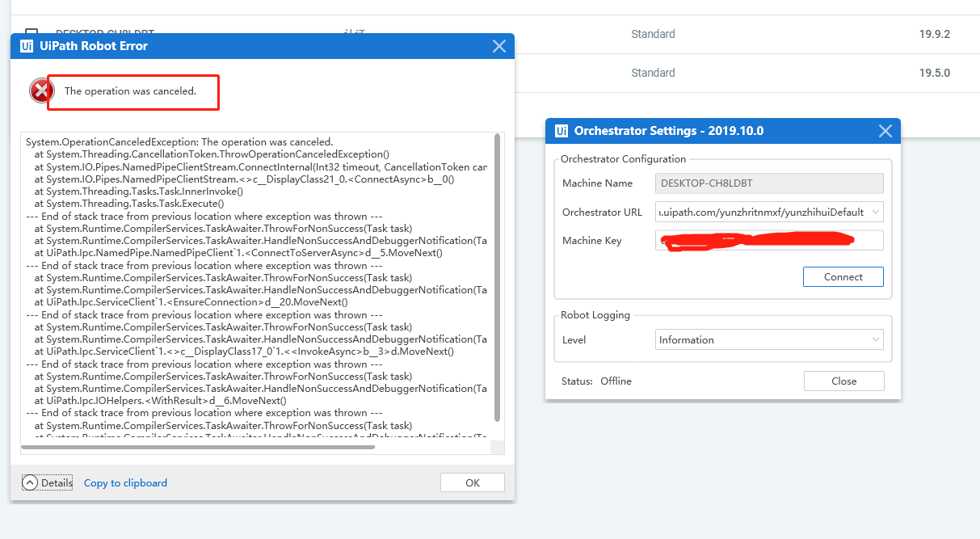980x539 pixels.
Task: Open the Orchestrator URL dropdown
Action: pos(876,212)
